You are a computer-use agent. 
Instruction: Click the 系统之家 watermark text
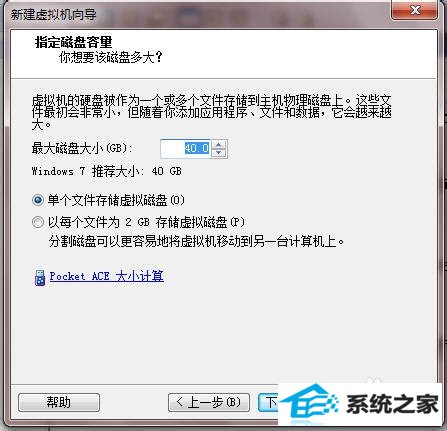(392, 404)
